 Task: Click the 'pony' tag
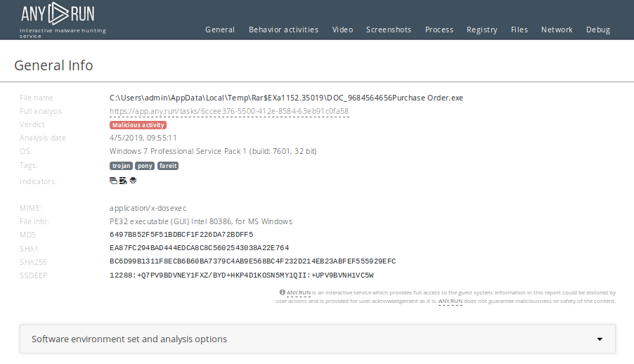tap(144, 166)
